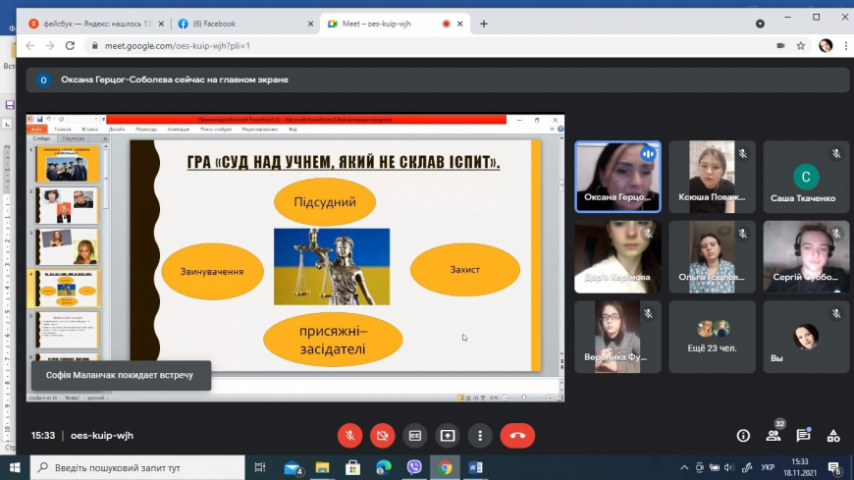
Task: Open the meeting details info icon
Action: click(x=743, y=435)
